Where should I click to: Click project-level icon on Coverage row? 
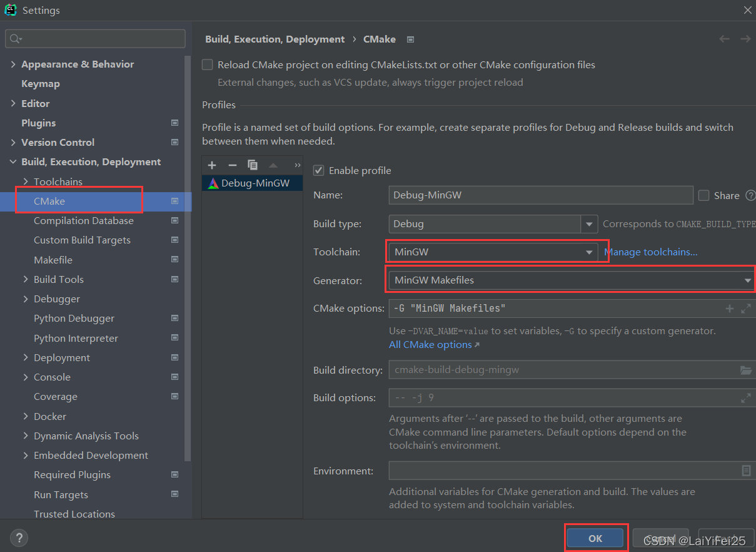tap(174, 396)
